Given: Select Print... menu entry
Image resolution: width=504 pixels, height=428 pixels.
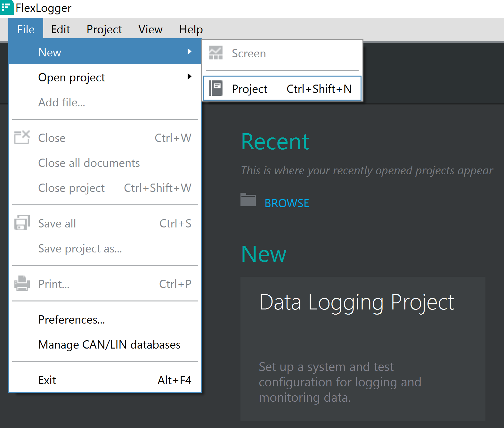Looking at the screenshot, I should [105, 284].
